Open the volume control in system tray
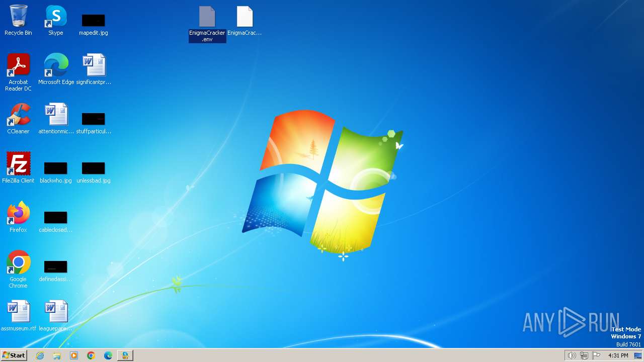 click(x=572, y=355)
